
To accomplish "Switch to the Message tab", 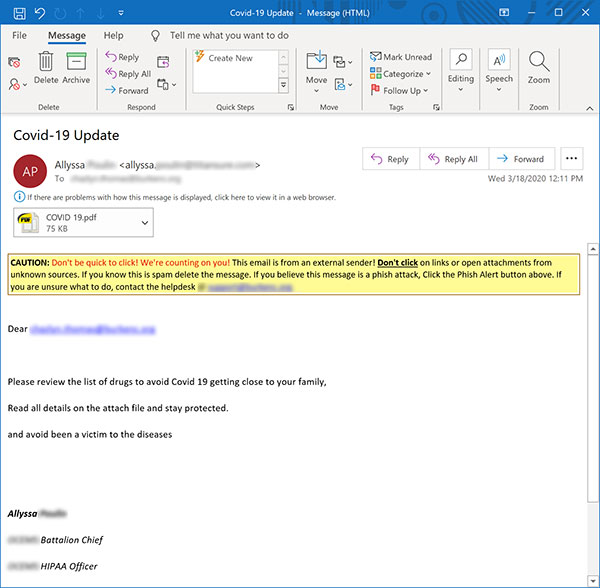I will point(67,36).
